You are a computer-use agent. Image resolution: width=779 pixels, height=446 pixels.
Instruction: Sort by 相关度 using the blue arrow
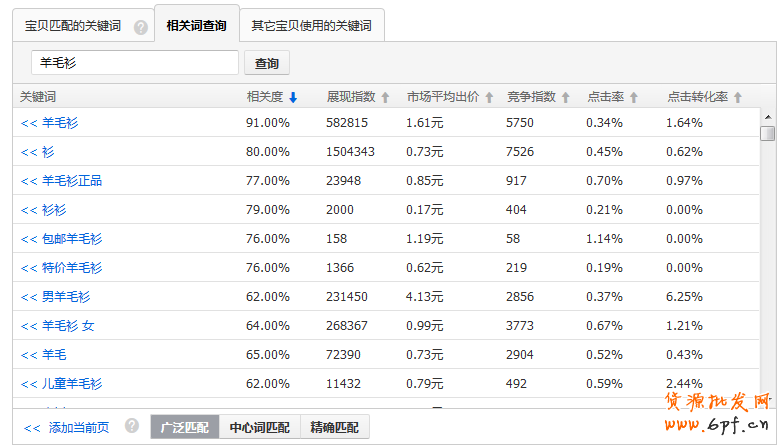click(x=293, y=98)
